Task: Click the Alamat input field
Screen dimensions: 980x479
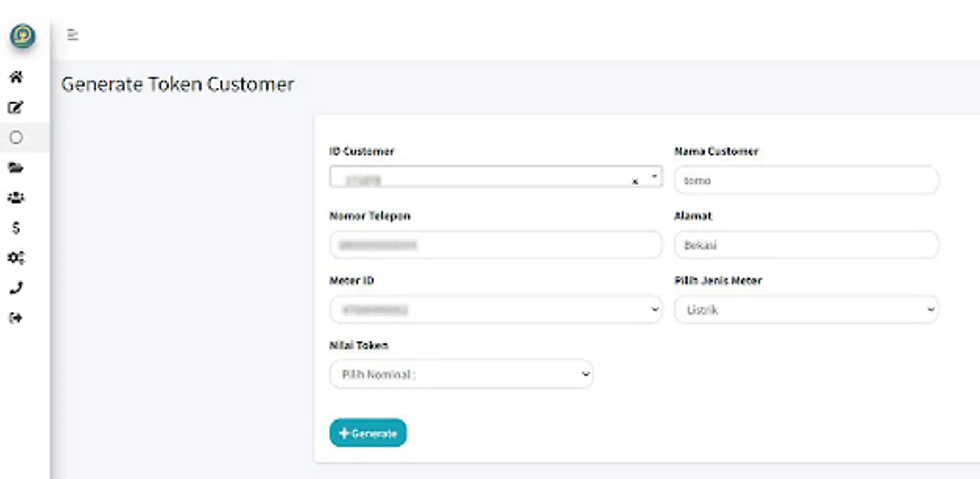Action: 806,245
